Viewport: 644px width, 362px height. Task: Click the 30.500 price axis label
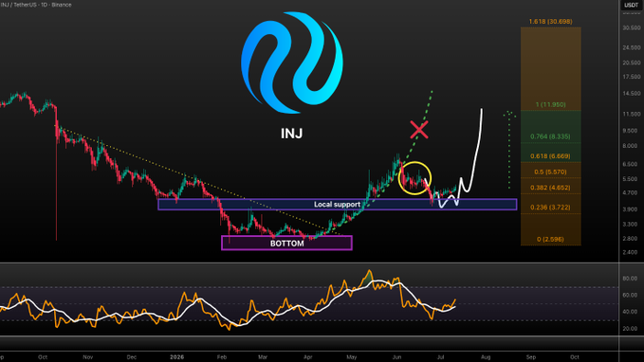pyautogui.click(x=632, y=27)
